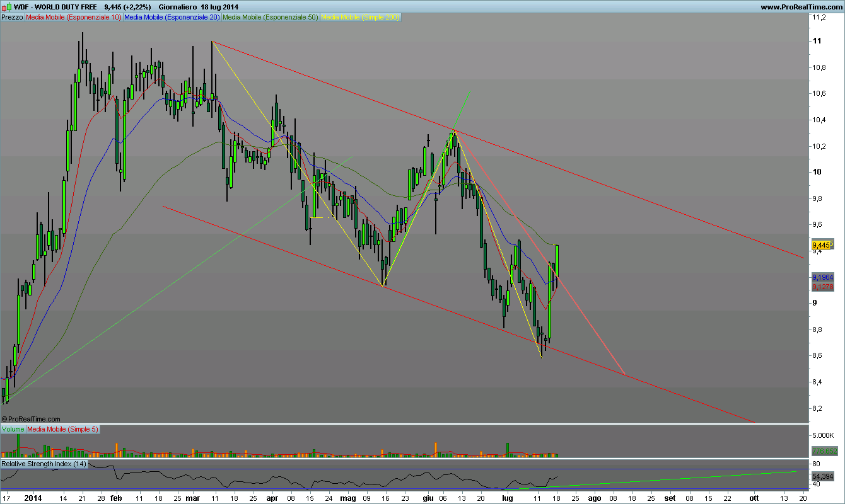
Task: Click the blue 9,1964 EMA value label
Action: tap(822, 277)
